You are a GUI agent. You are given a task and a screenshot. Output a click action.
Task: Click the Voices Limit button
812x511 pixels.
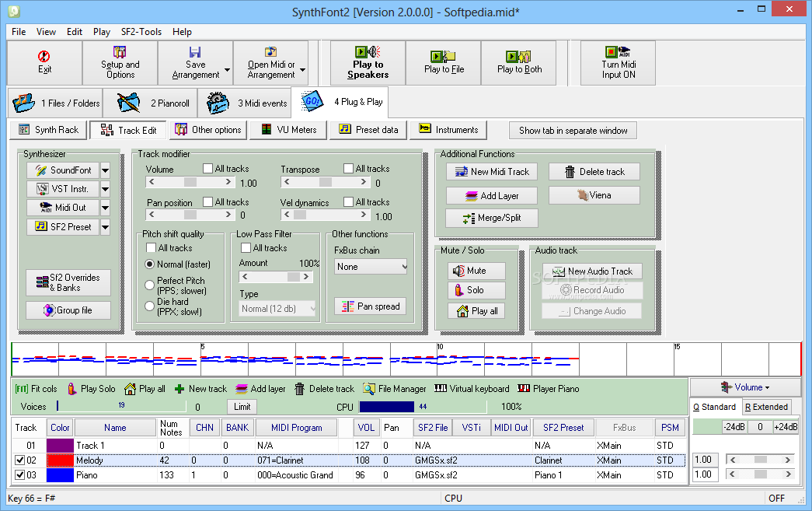click(242, 407)
